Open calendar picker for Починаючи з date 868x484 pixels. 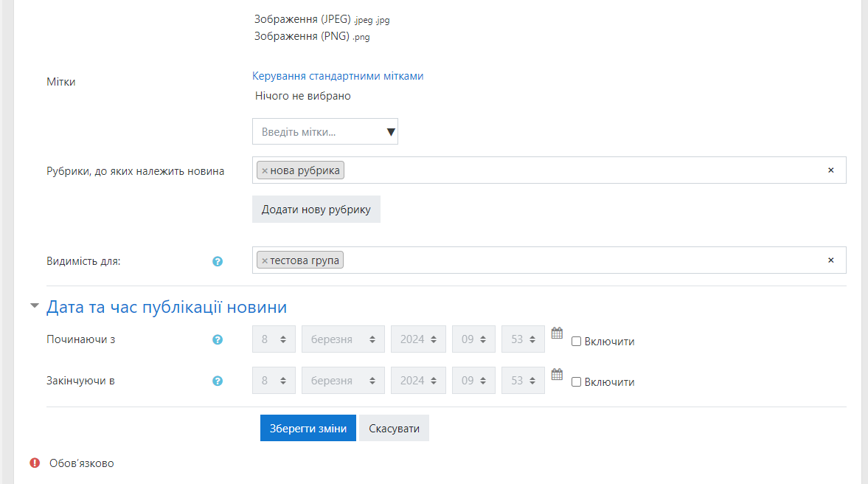pos(557,333)
